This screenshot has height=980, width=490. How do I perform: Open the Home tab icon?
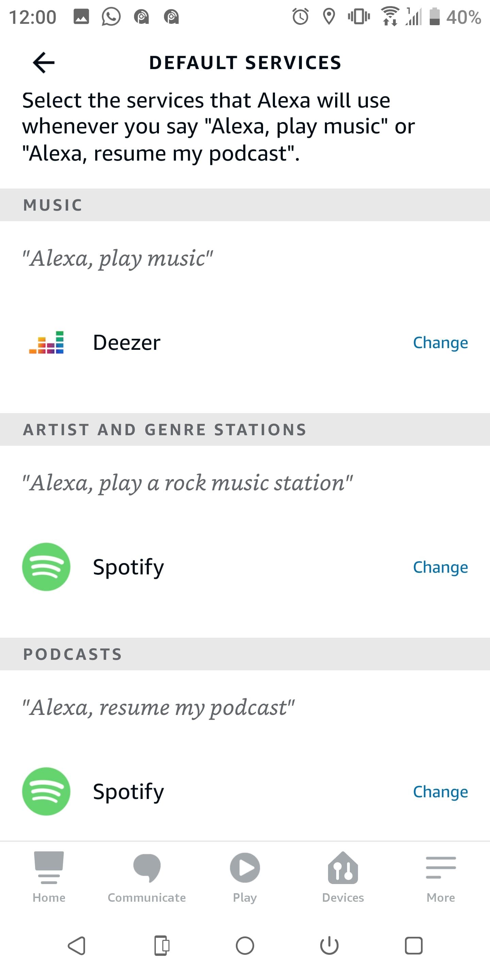point(49,868)
